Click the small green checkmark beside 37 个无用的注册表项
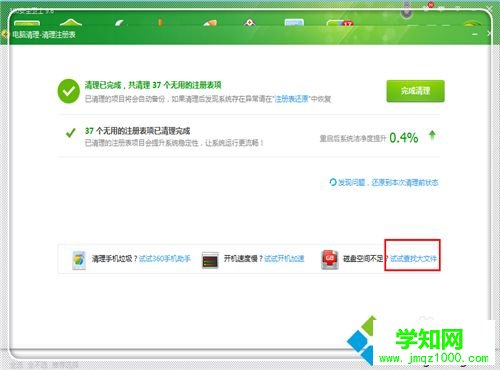500x370 pixels. [x=71, y=133]
